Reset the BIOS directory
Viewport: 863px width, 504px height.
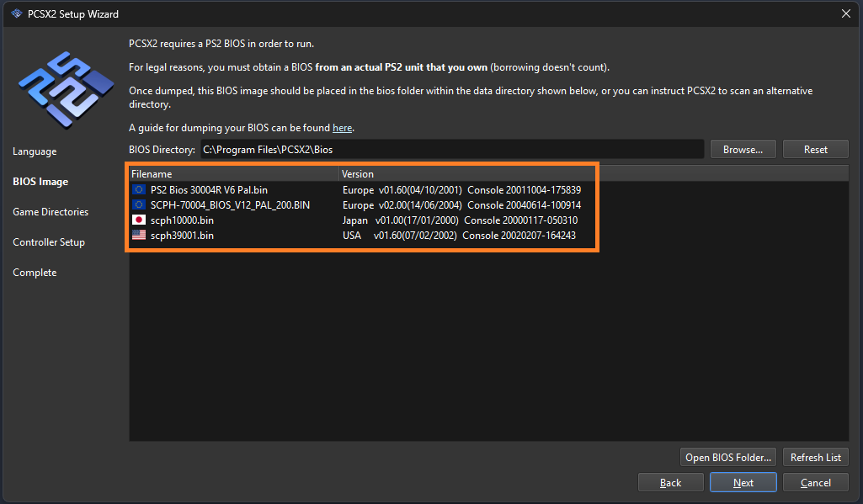click(x=816, y=150)
